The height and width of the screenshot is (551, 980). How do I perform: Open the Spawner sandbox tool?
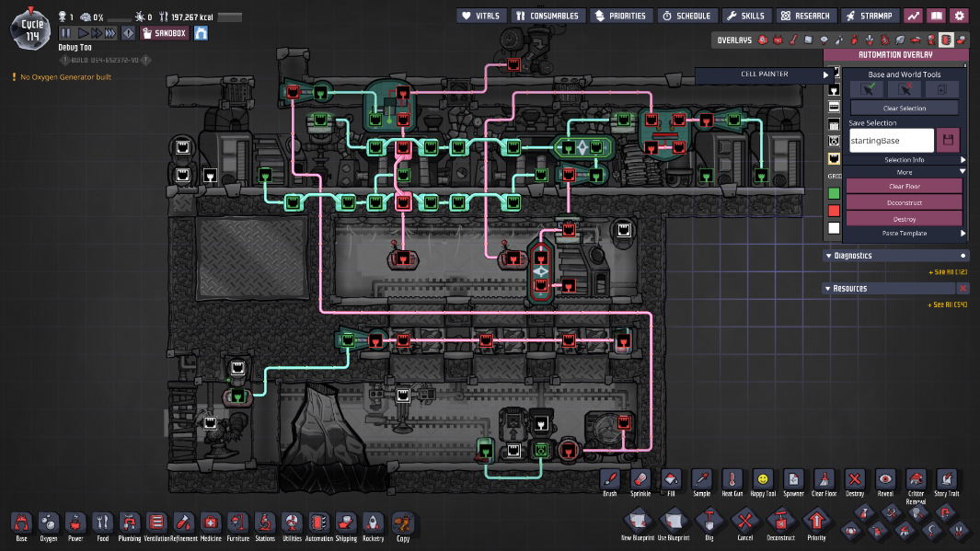(x=793, y=480)
